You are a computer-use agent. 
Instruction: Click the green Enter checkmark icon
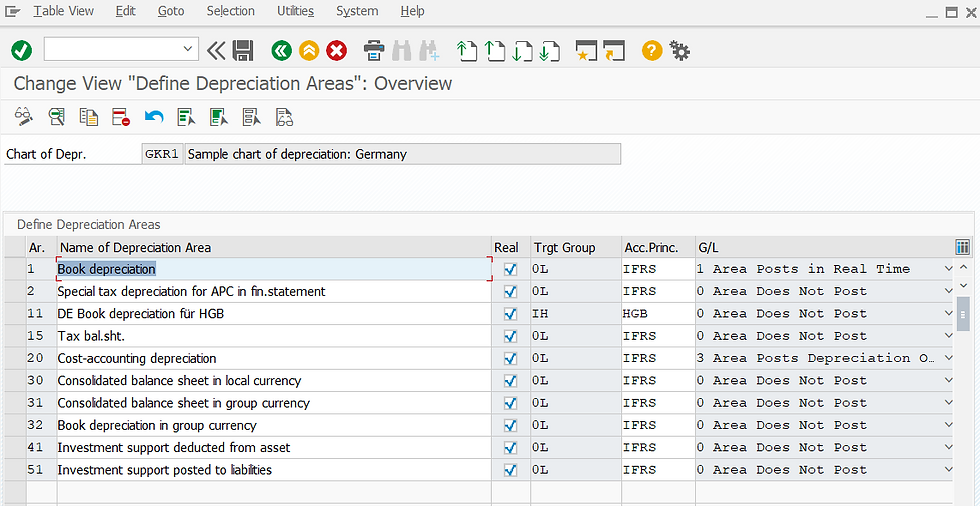[22, 50]
